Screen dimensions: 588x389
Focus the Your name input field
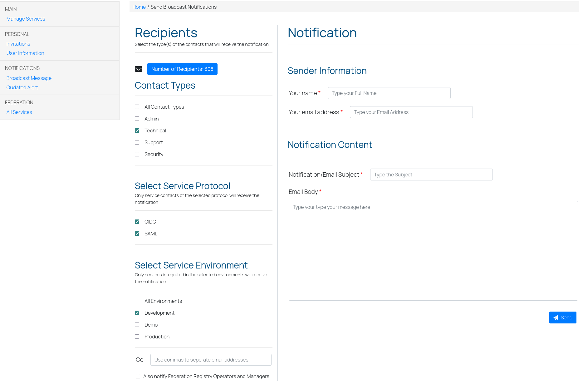pyautogui.click(x=389, y=93)
